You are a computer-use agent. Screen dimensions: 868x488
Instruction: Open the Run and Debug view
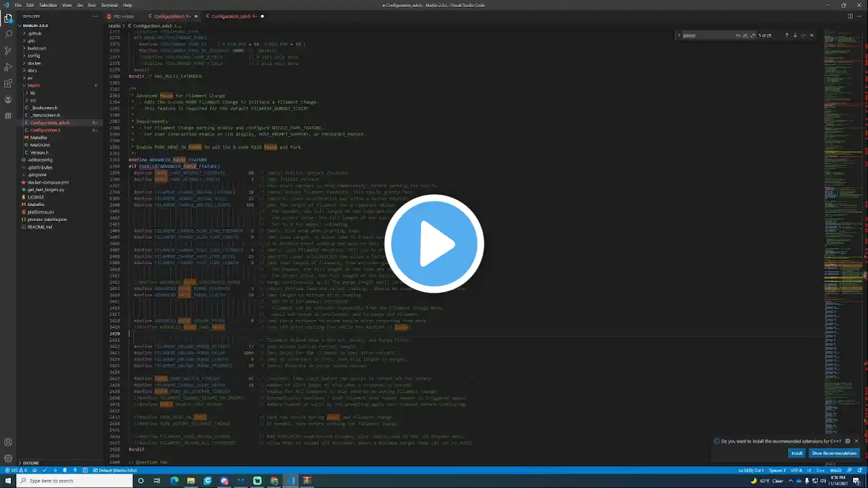pyautogui.click(x=8, y=67)
